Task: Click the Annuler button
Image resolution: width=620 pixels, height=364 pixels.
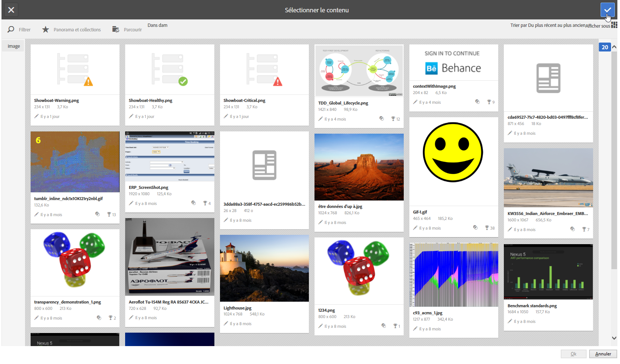Action: tap(603, 354)
